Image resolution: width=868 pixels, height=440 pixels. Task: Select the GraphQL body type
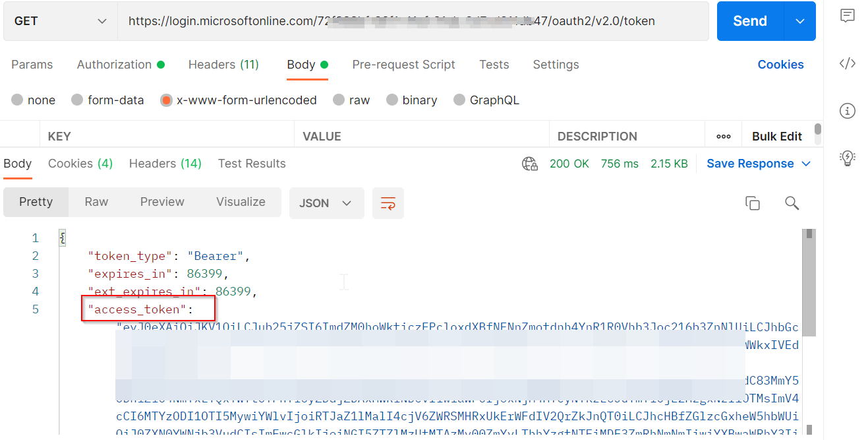pyautogui.click(x=459, y=100)
